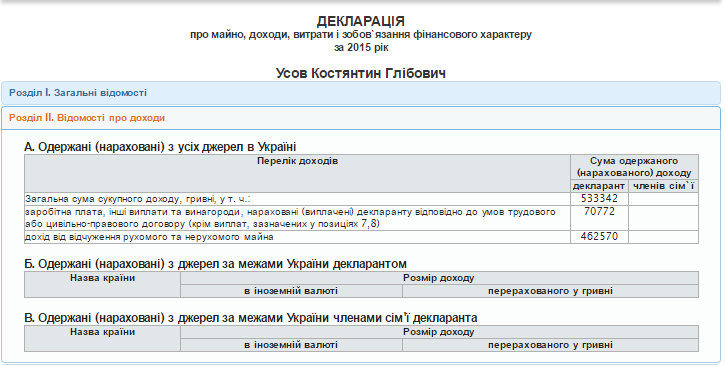Click the 'декларант' column header

(x=599, y=186)
